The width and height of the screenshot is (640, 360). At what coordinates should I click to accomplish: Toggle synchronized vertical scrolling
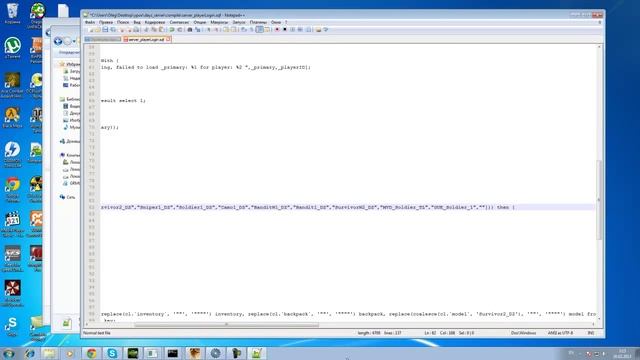point(226,29)
